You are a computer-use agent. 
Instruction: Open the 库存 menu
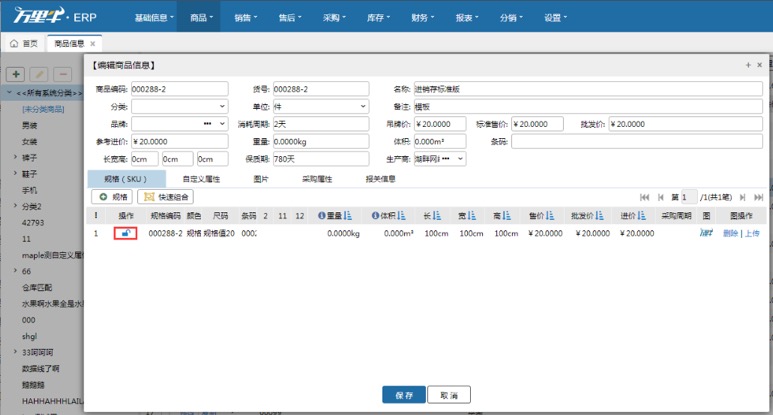point(378,17)
